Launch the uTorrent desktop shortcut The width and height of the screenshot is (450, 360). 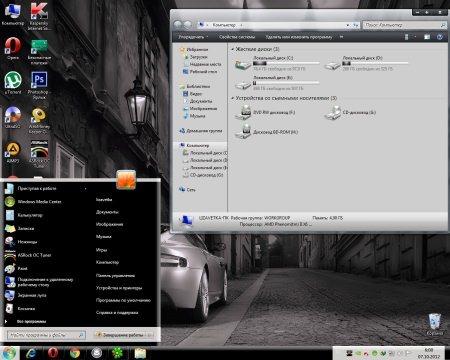tap(13, 83)
